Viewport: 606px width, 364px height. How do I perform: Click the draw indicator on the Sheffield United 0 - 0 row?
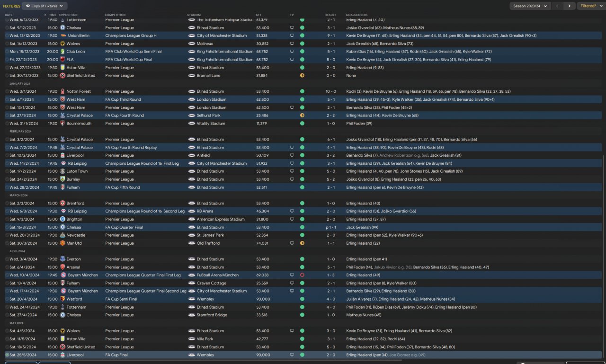click(x=302, y=76)
